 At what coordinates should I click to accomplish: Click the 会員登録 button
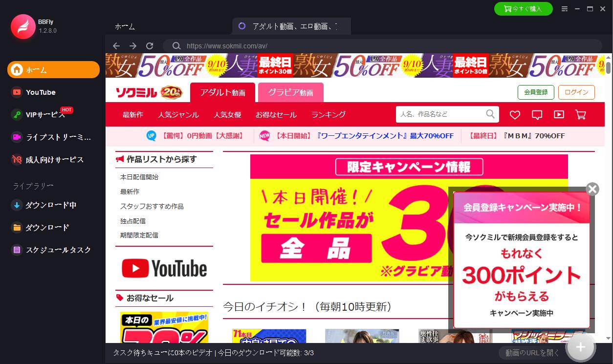tap(536, 92)
